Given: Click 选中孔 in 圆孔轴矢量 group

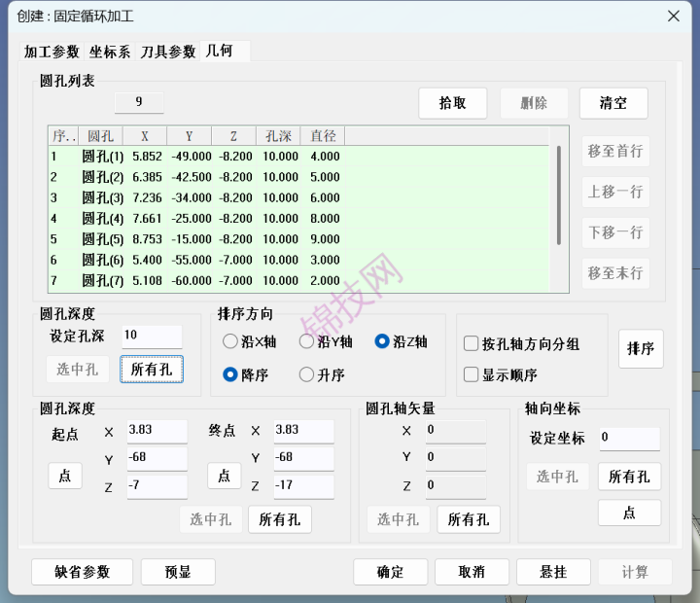Looking at the screenshot, I should [x=399, y=519].
